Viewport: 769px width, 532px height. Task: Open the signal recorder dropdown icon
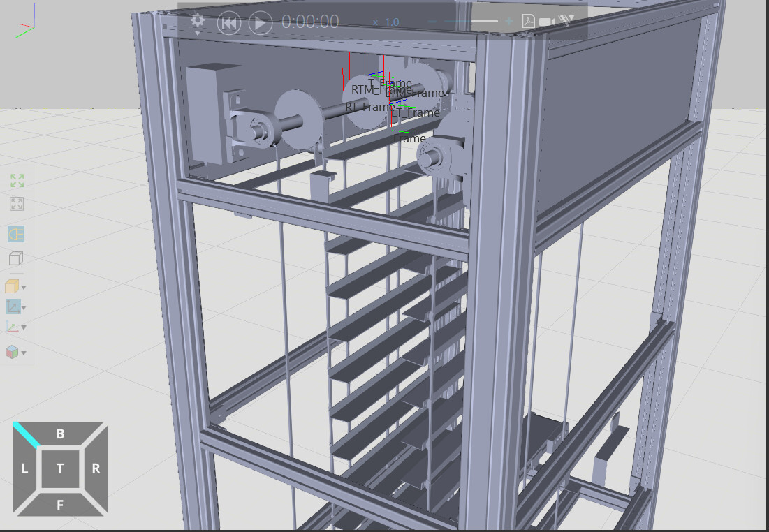pos(566,22)
